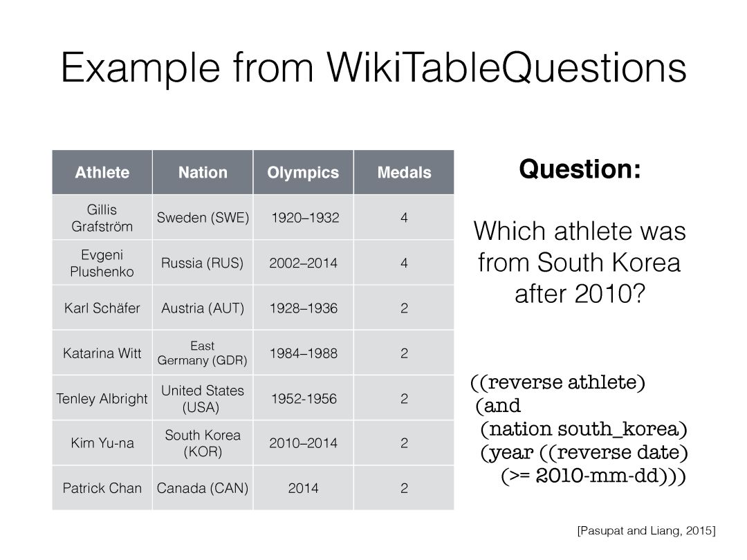This screenshot has height=560, width=747.
Task: Click the Nation column header
Action: 203,172
